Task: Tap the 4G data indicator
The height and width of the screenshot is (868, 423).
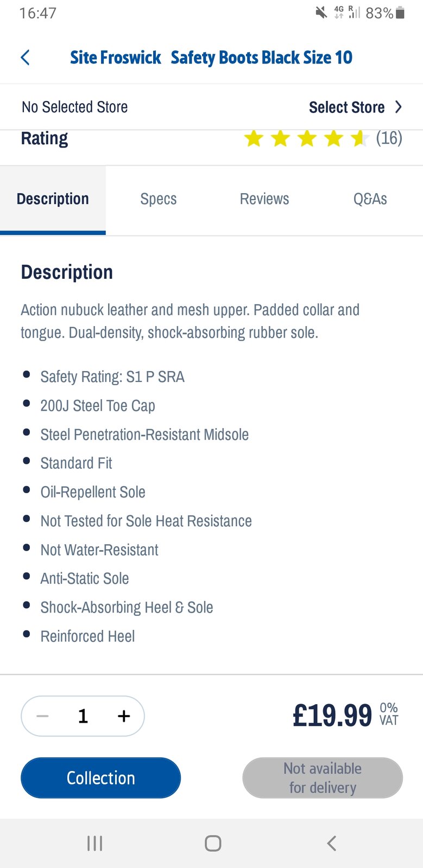Action: 339,12
